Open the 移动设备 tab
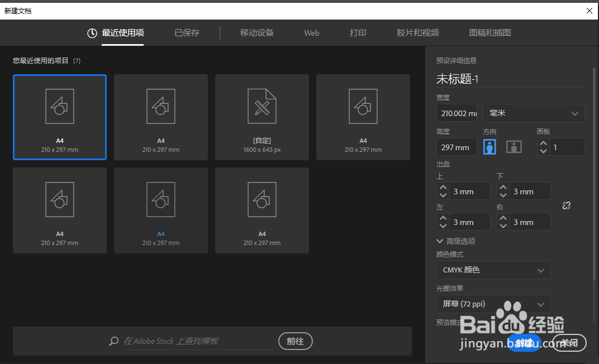This screenshot has width=599, height=364. pos(256,32)
